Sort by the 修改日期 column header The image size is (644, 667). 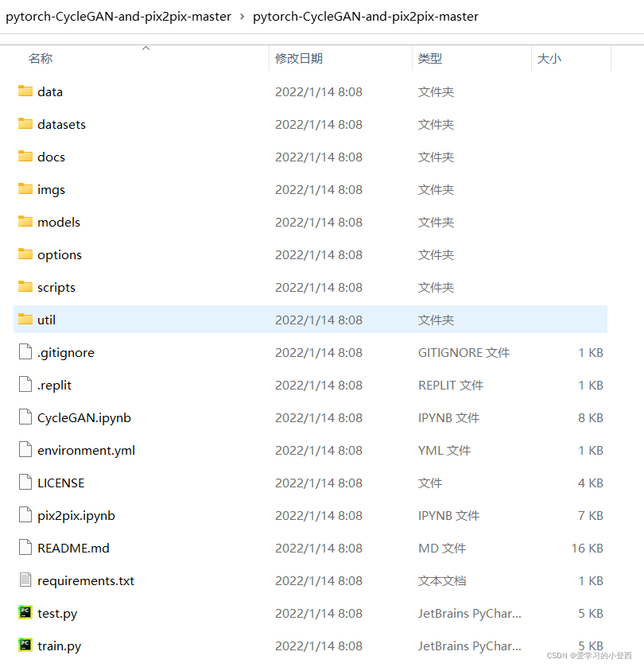299,58
